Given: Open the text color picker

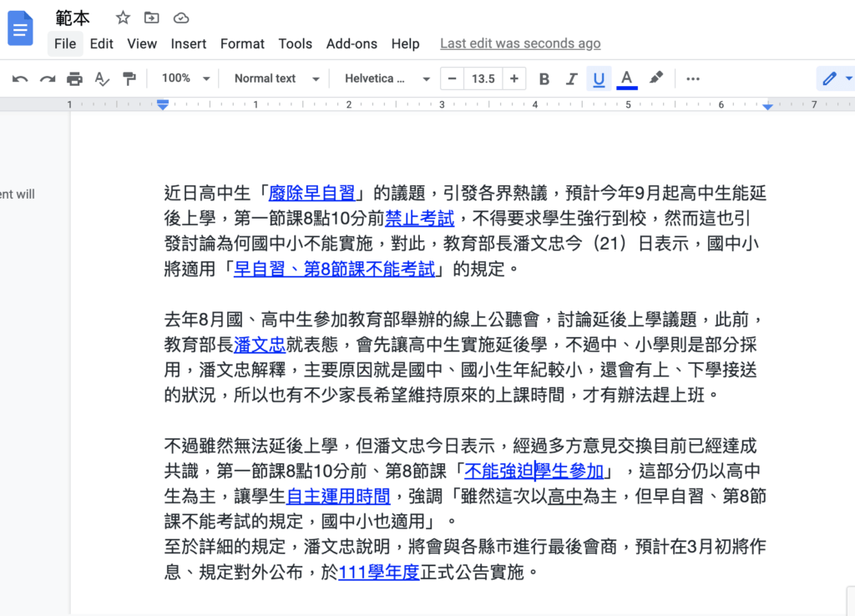Looking at the screenshot, I should coord(626,78).
